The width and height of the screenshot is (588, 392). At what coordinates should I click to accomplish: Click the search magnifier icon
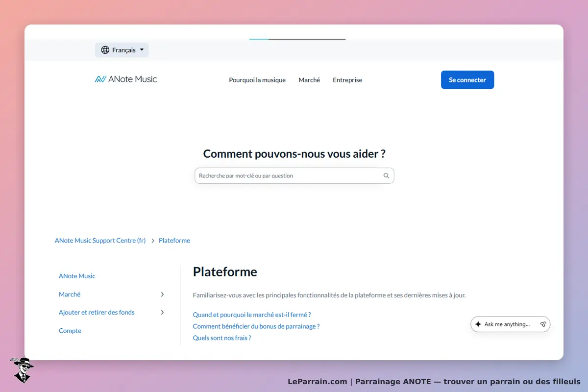[x=386, y=176]
